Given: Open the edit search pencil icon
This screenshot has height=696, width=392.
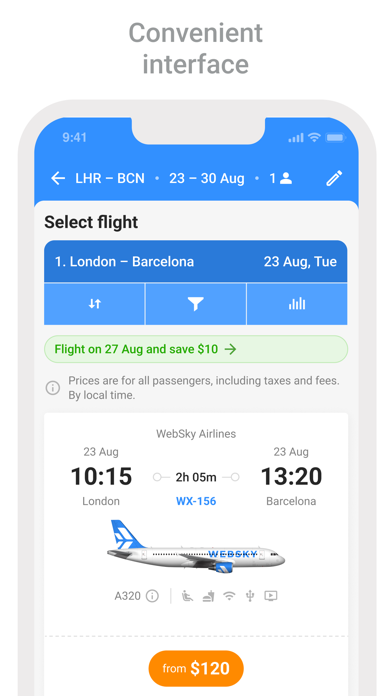Looking at the screenshot, I should [334, 178].
